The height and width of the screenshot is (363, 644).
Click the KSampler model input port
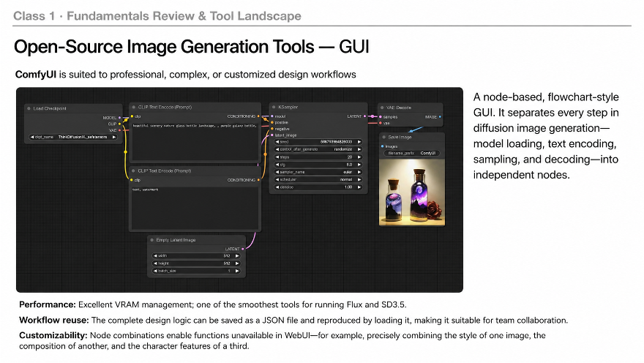pos(272,116)
